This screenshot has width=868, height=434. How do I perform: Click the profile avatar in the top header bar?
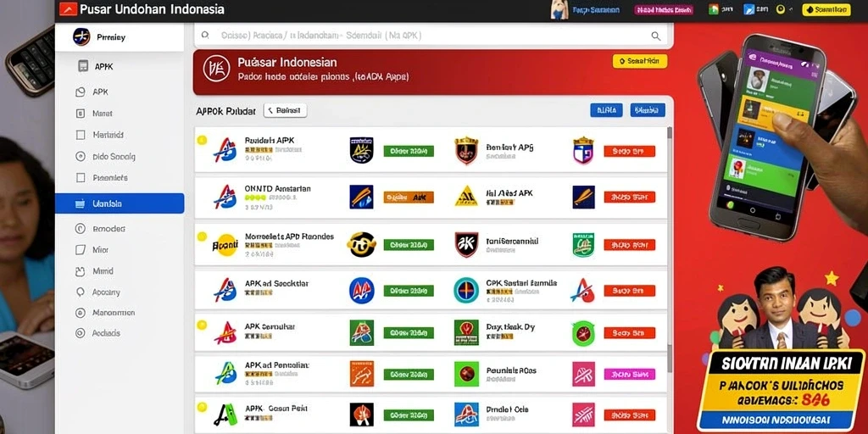559,9
